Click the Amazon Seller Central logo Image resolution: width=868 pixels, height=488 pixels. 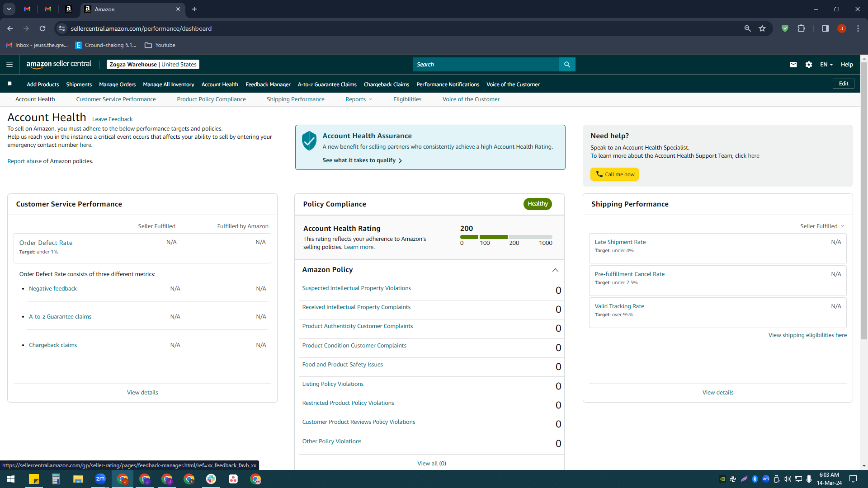coord(59,64)
